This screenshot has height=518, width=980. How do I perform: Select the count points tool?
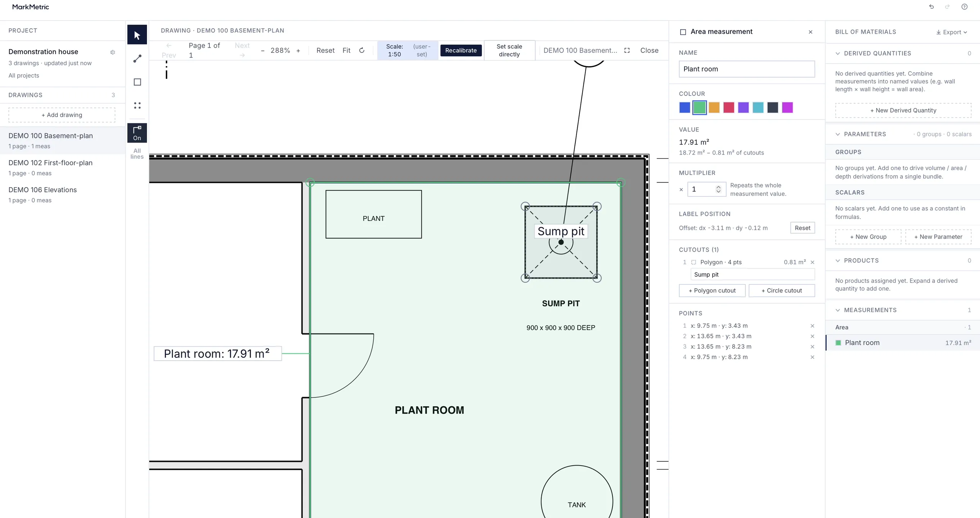coord(137,105)
